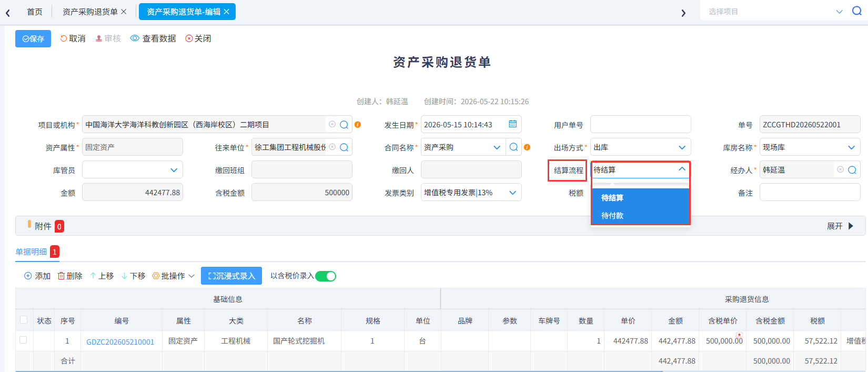Check the checkbox for row 1
The image size is (868, 372).
point(23,340)
